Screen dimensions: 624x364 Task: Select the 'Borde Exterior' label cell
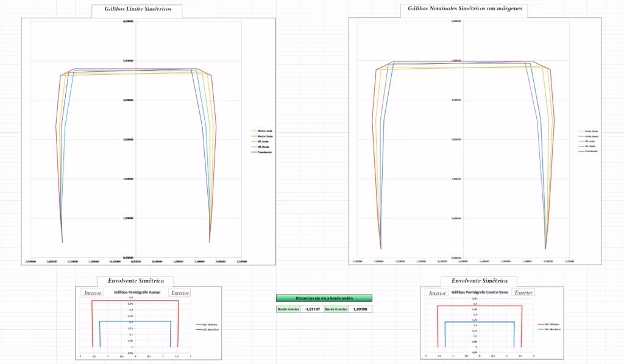coord(335,309)
